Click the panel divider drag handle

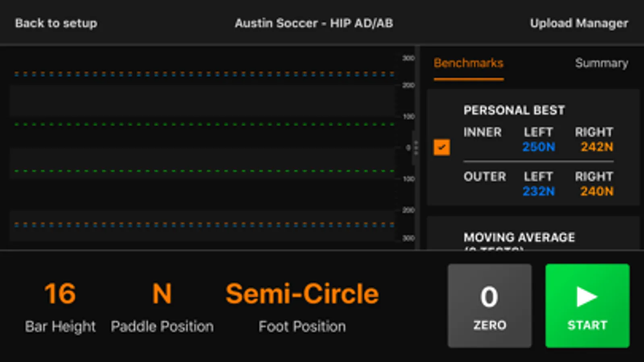pyautogui.click(x=416, y=148)
